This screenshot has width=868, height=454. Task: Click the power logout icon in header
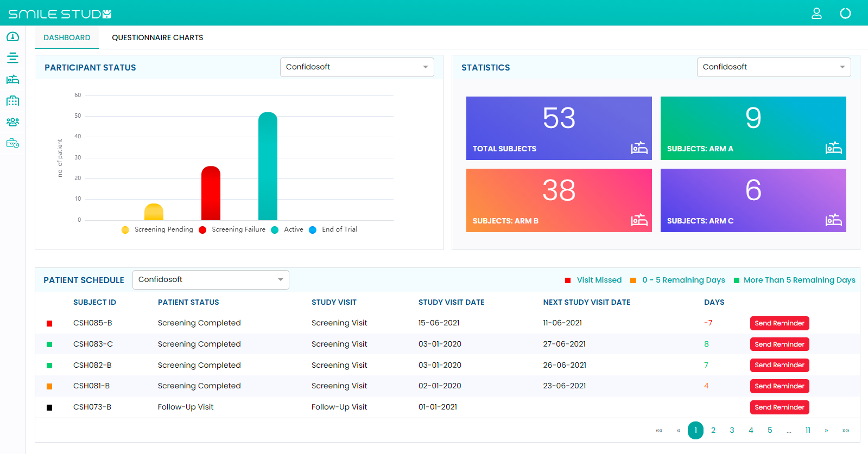845,14
